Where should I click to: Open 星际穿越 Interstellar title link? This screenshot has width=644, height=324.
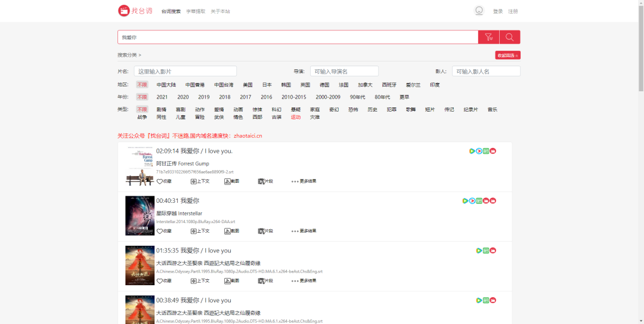179,214
